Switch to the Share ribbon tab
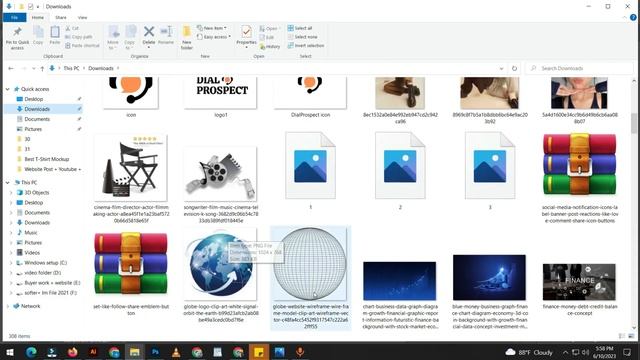 coord(61,18)
